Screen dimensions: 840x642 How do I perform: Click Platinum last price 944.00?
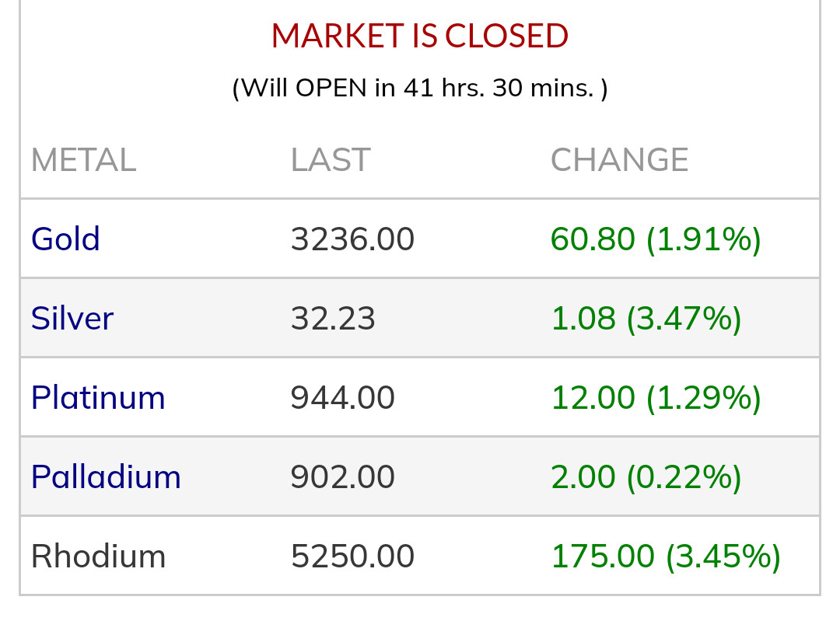point(342,398)
